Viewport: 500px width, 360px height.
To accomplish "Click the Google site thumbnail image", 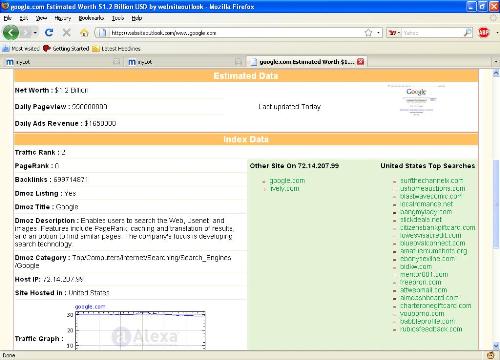I will 416,101.
